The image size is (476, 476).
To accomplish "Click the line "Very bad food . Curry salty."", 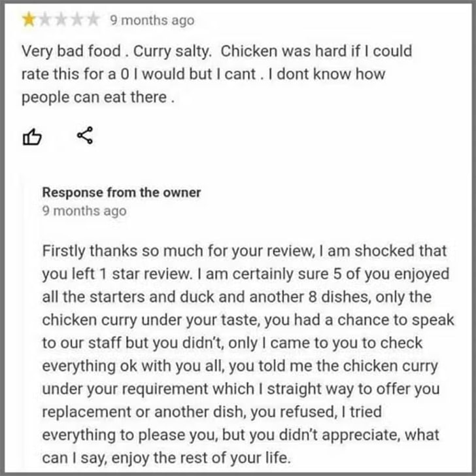I will [116, 51].
